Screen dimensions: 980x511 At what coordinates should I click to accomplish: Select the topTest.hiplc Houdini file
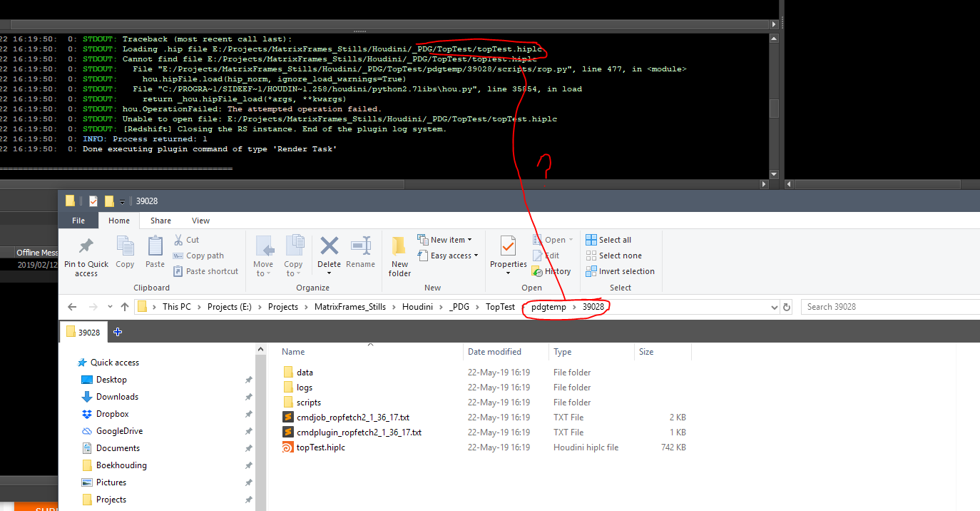click(x=321, y=447)
